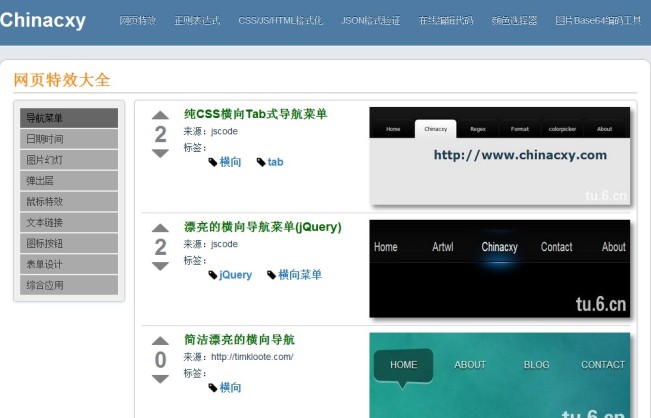Downvote the 纯CSS横向Tab式导航菜单 entry
This screenshot has width=651, height=418.
[160, 153]
